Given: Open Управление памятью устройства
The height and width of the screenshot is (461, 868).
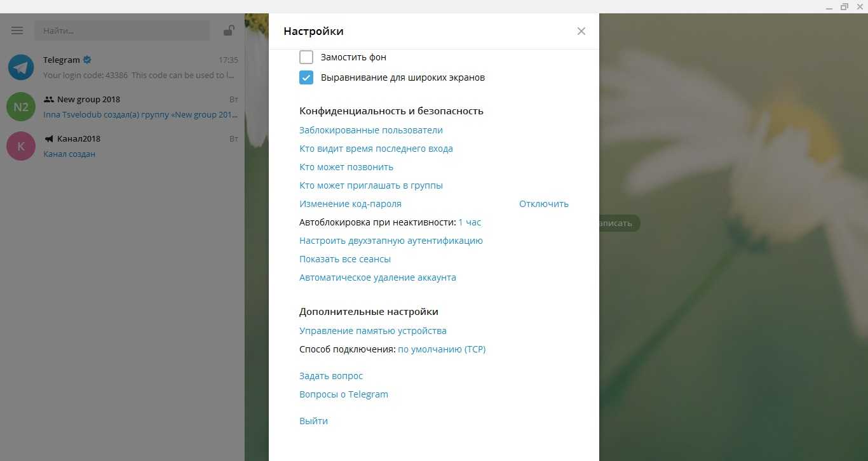Looking at the screenshot, I should pyautogui.click(x=373, y=331).
